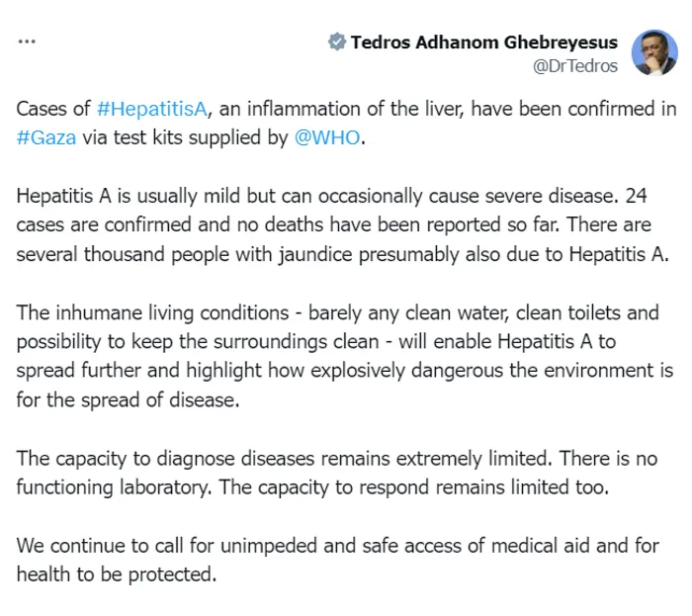Click the paragraph about capacity to diagnose diseases

coord(337,473)
